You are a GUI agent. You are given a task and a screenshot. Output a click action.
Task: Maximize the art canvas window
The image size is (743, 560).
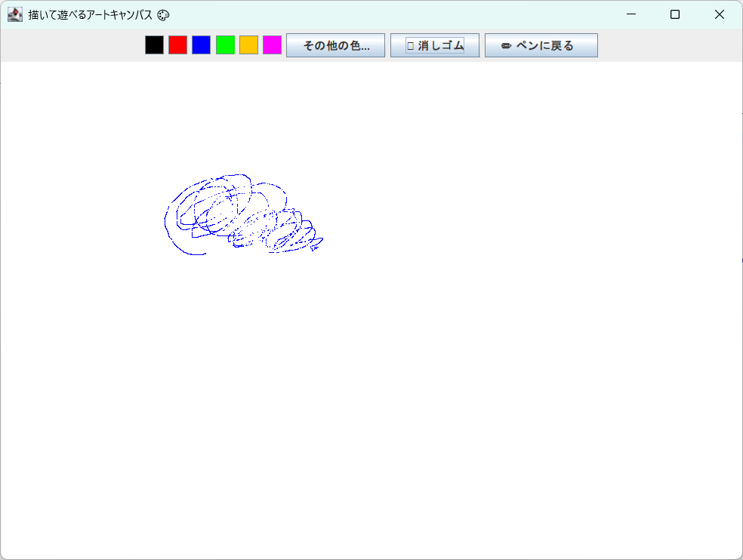[675, 14]
